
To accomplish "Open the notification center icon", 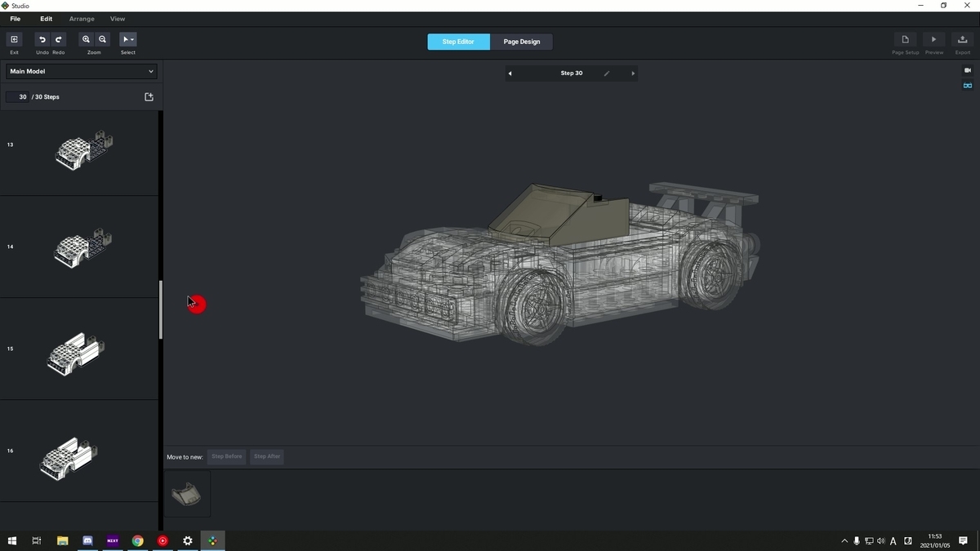I will tap(964, 541).
